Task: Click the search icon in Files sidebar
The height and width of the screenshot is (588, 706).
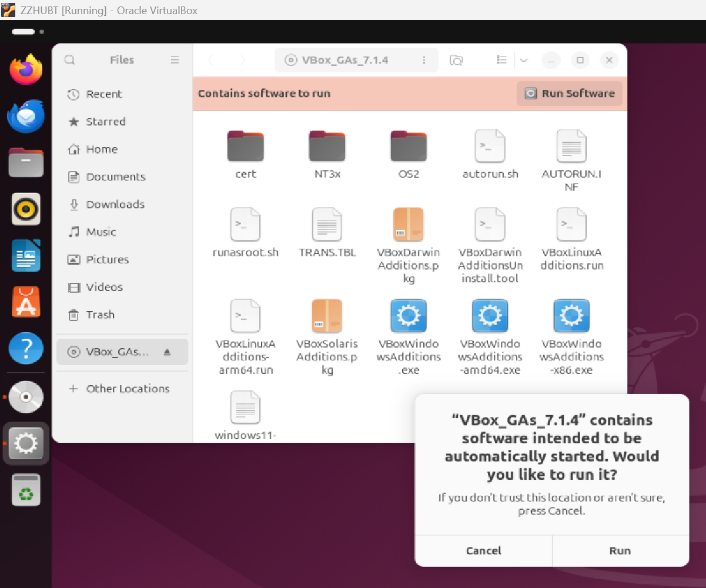Action: (69, 60)
